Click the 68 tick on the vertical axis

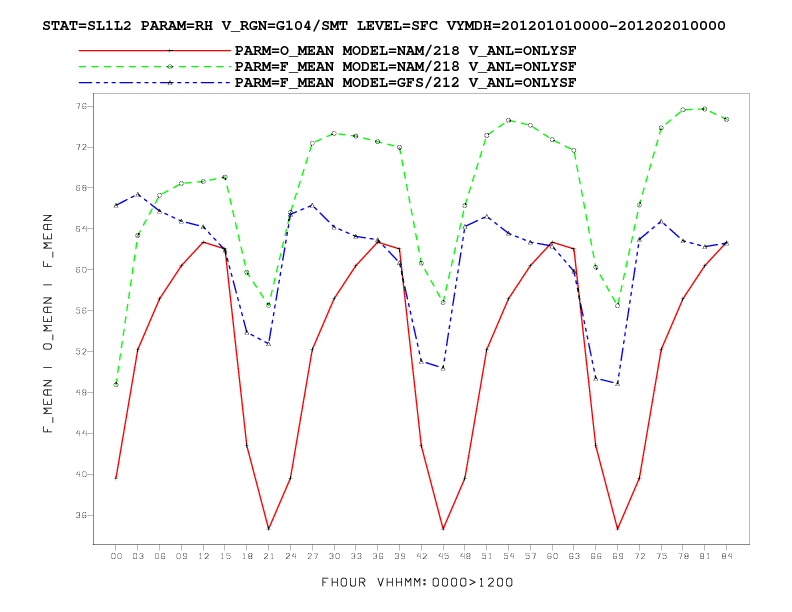click(81, 188)
